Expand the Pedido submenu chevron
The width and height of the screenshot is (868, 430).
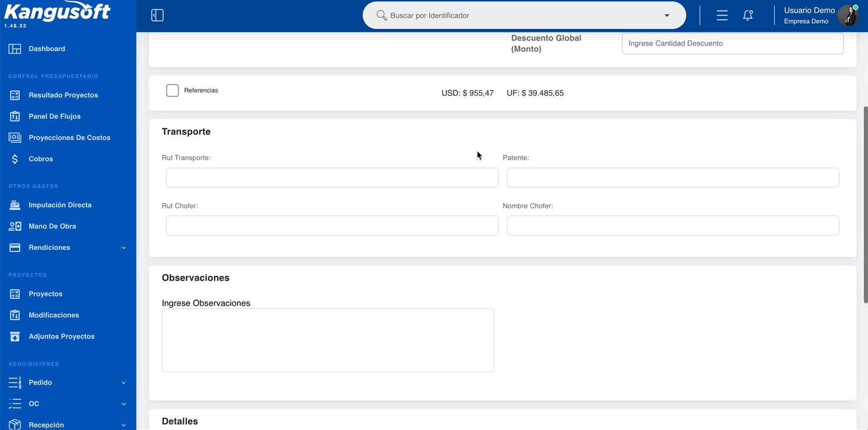[x=124, y=383]
